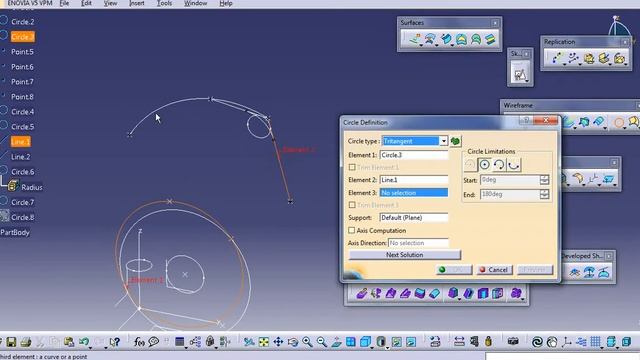Screen dimensions: 640x360
Task: Click the greyed Preview button
Action: click(535, 270)
